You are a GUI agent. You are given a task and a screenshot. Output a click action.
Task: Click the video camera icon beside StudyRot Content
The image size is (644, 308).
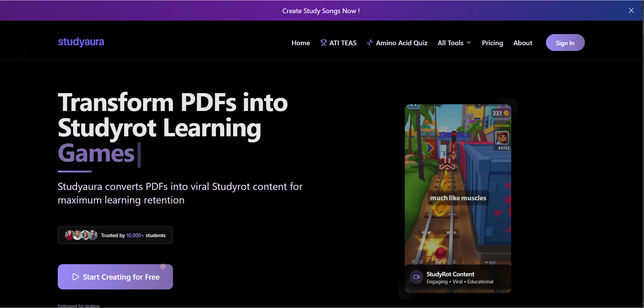417,277
